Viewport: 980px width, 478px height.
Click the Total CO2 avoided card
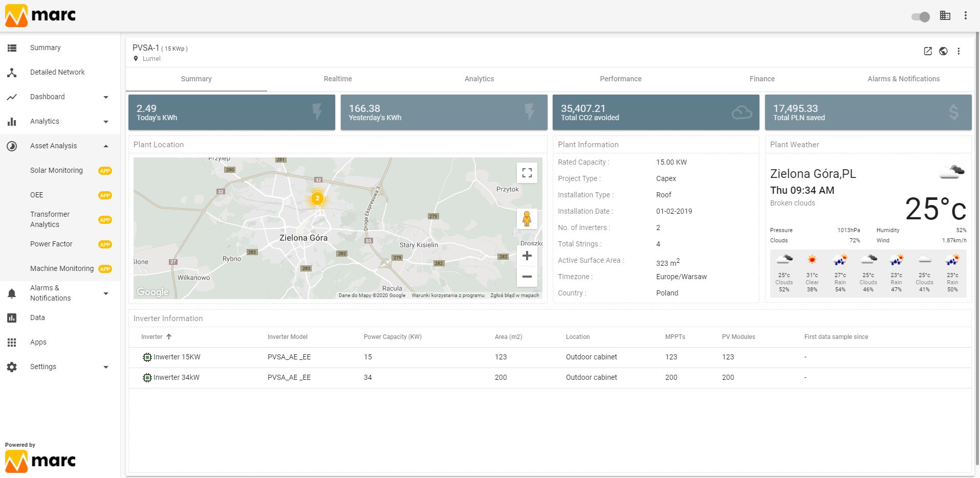(x=656, y=112)
